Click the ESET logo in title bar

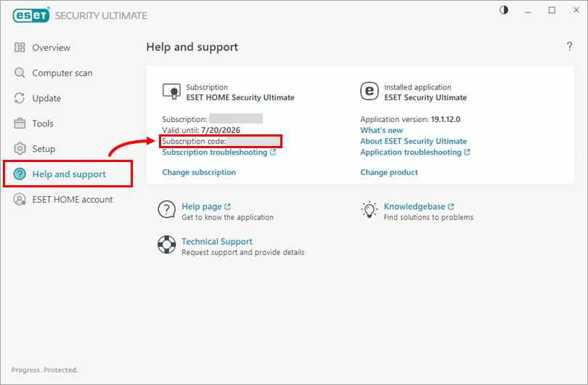point(31,15)
